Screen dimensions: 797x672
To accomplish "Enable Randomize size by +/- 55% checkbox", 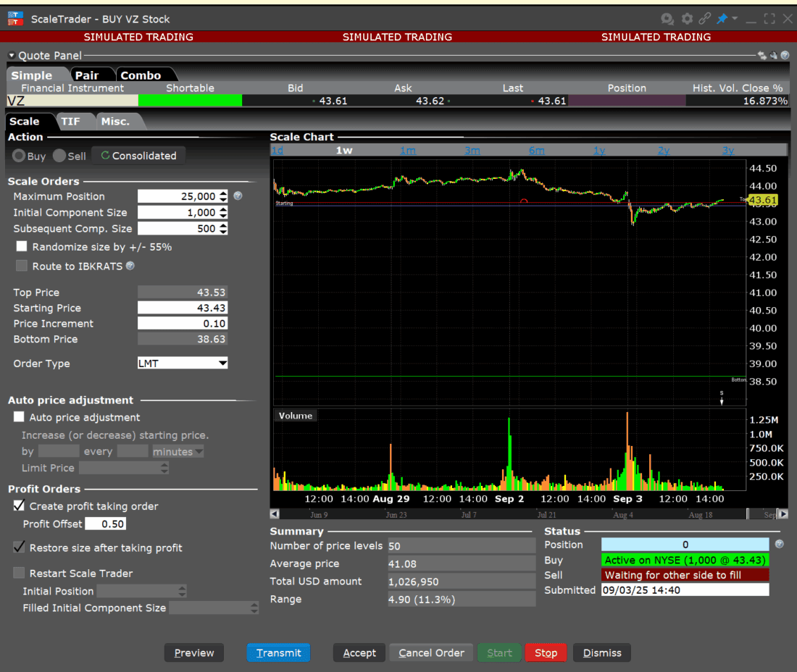I will pos(22,247).
